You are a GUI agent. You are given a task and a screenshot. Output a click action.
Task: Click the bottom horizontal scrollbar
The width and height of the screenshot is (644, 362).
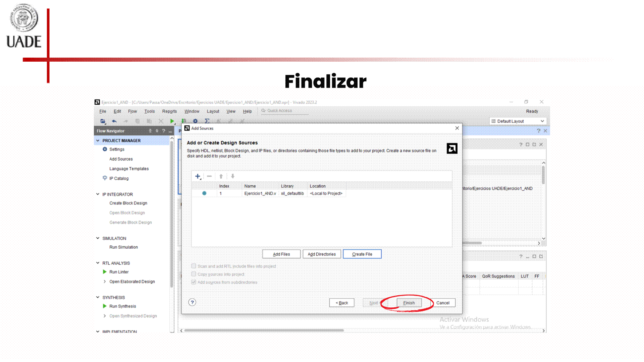click(264, 330)
